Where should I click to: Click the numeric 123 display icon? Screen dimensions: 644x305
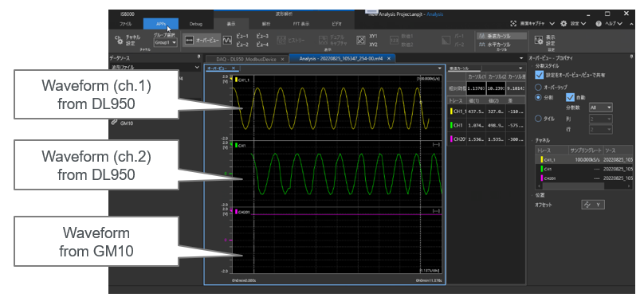coord(394,41)
